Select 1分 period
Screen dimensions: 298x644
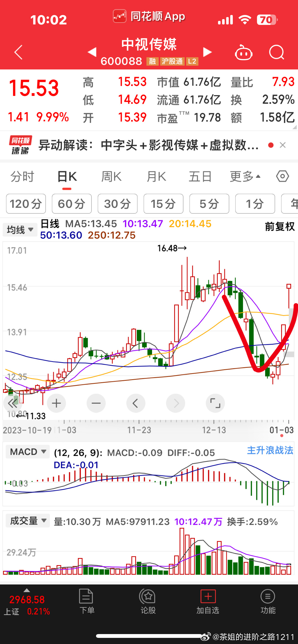255,204
